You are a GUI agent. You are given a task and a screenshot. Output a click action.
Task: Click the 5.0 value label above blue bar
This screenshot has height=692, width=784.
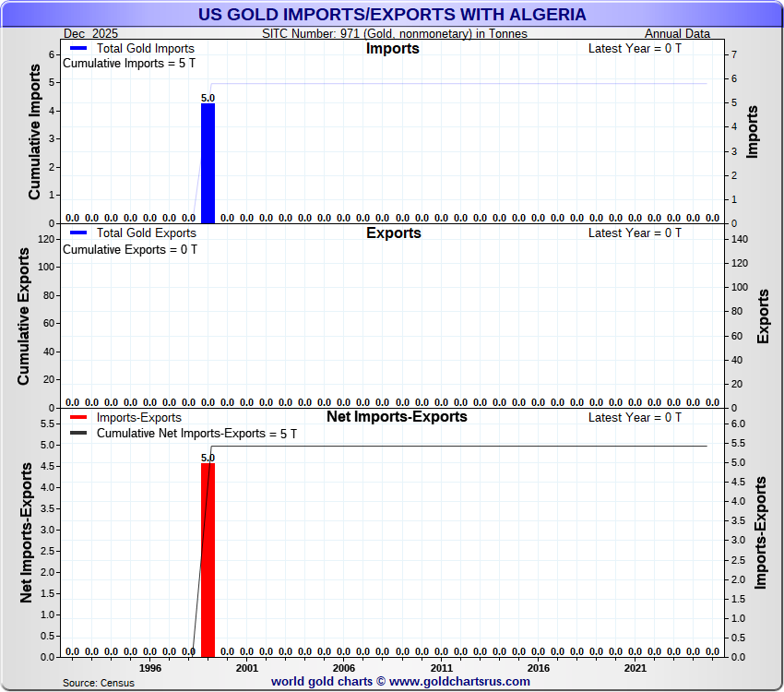(x=208, y=98)
